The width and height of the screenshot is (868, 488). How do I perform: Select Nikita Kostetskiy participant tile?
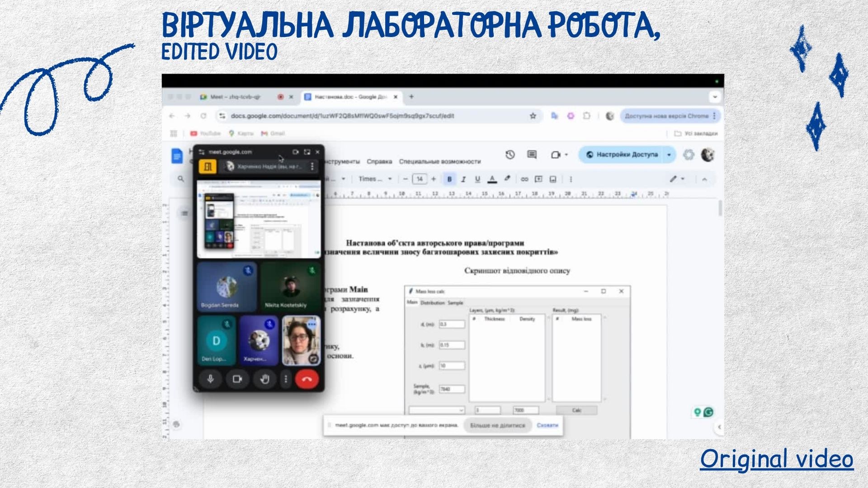[290, 287]
